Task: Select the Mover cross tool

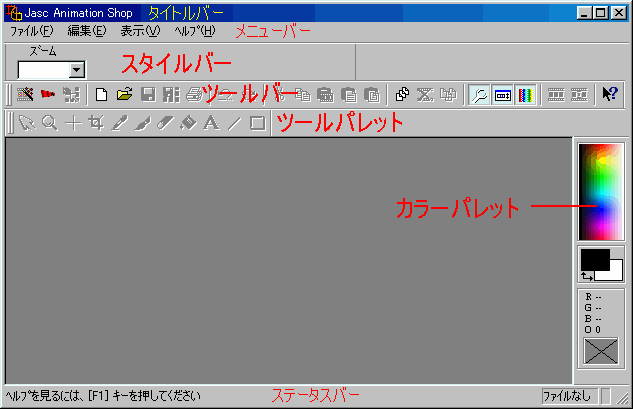Action: pos(73,123)
